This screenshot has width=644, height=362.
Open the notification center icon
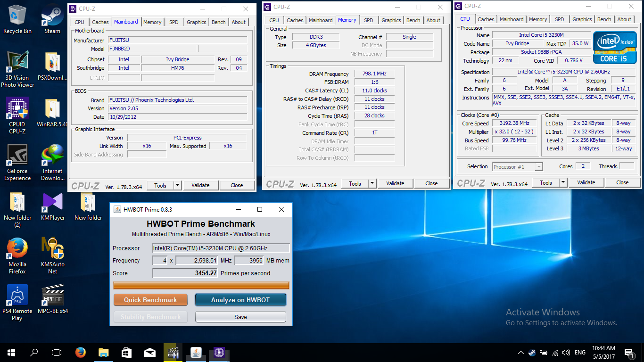click(x=629, y=353)
